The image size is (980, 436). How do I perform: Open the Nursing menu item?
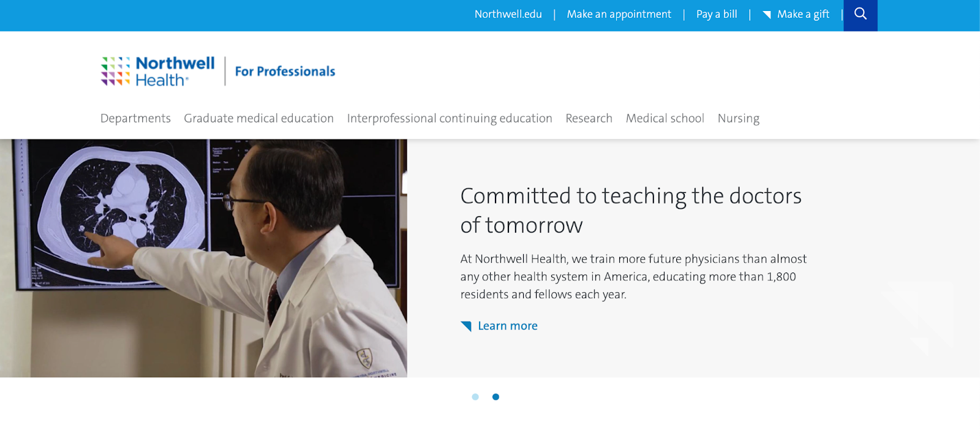[x=738, y=118]
